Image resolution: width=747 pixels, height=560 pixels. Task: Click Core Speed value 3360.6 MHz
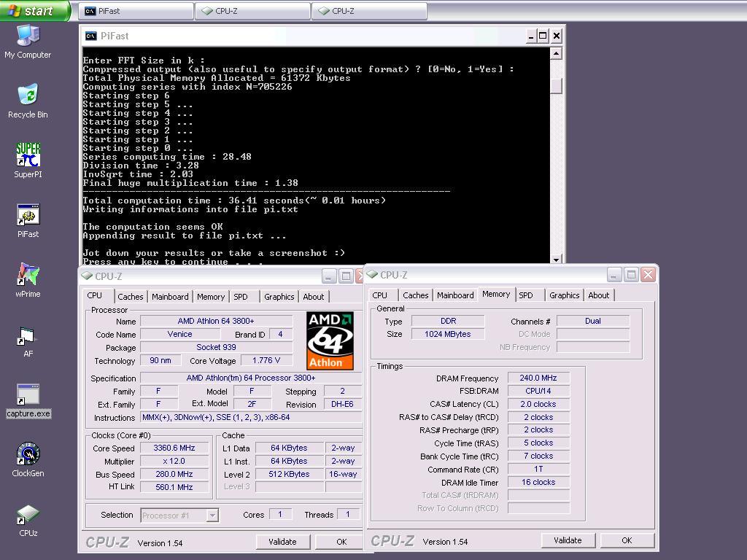[x=174, y=448]
